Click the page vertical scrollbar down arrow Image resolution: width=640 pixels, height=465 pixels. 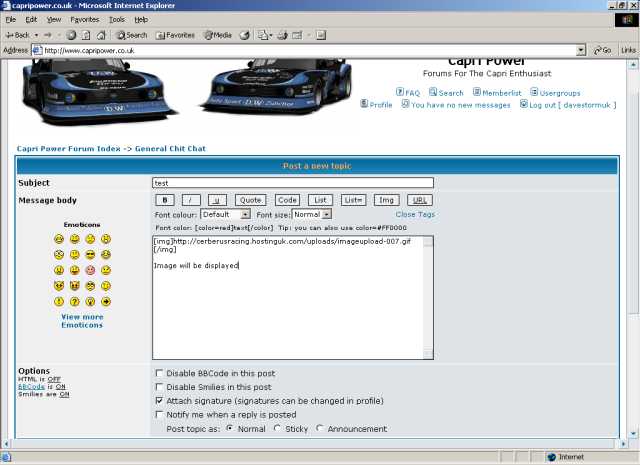[633, 434]
